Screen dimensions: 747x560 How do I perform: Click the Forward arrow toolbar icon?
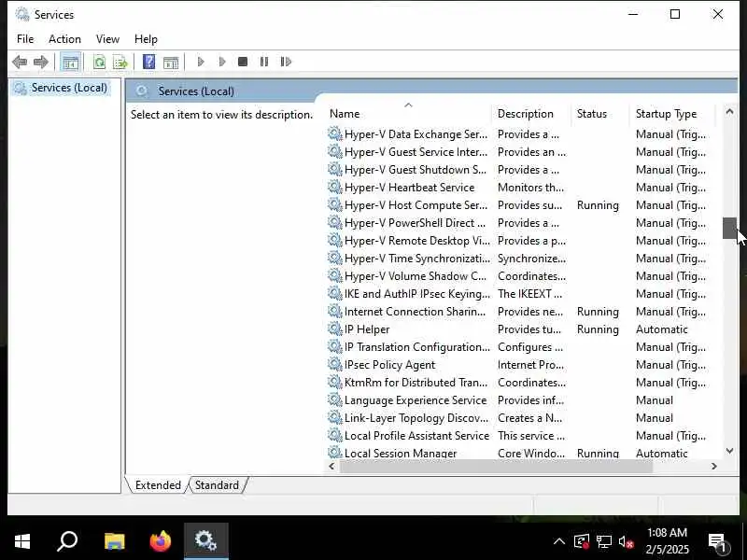(41, 62)
